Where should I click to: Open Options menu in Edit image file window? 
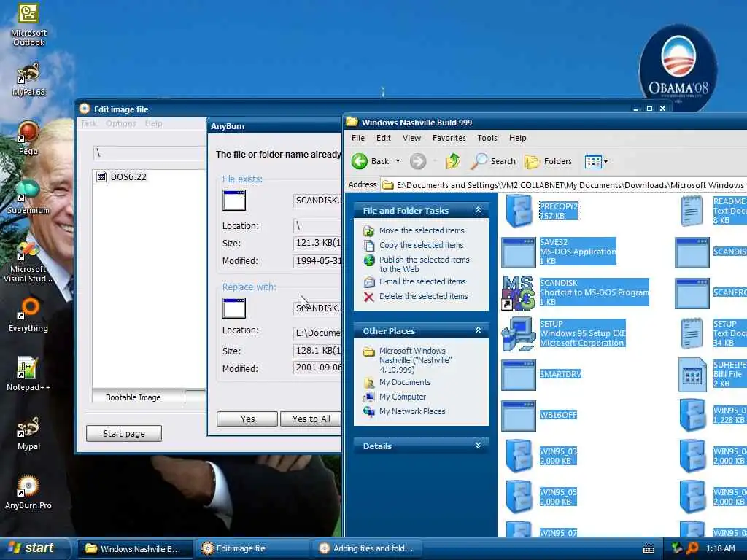point(120,123)
